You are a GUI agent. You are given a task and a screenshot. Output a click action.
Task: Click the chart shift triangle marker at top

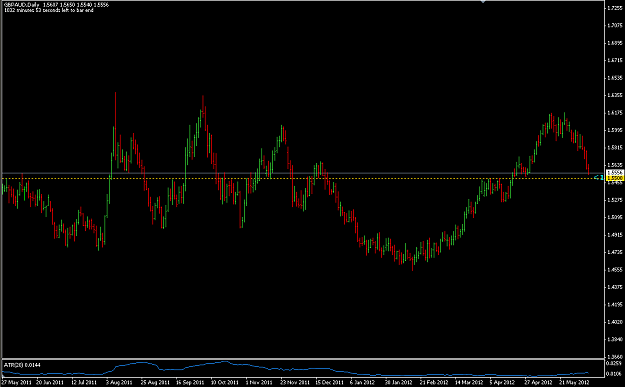(483, 2)
